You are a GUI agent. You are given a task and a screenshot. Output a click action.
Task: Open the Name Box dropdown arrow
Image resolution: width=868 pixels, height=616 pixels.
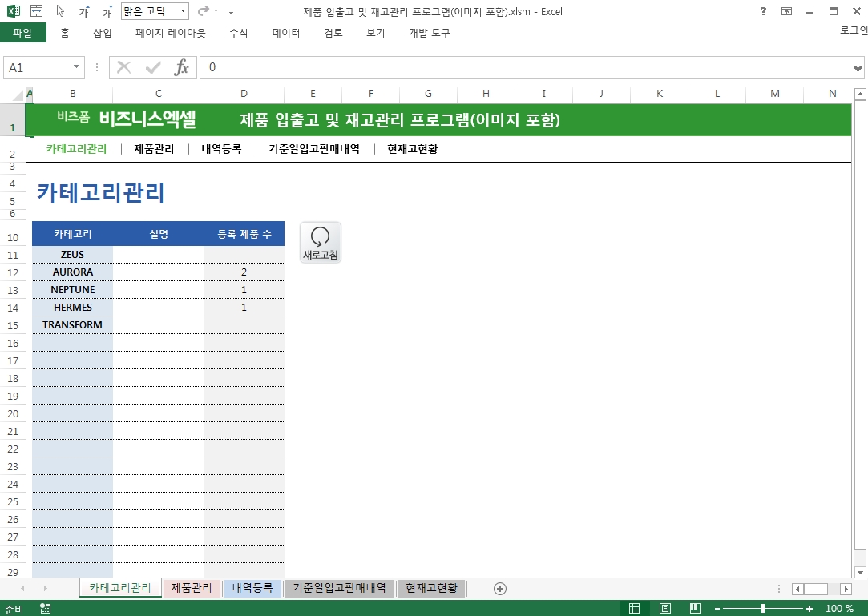pos(76,67)
